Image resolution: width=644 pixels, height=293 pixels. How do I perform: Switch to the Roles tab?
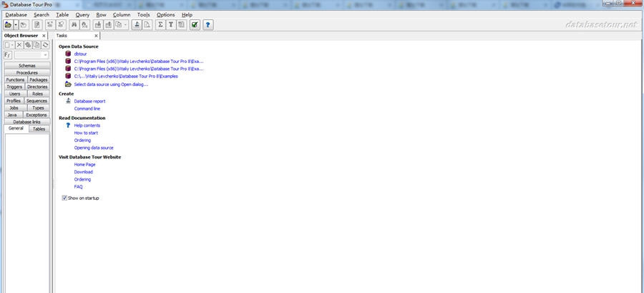pos(38,94)
